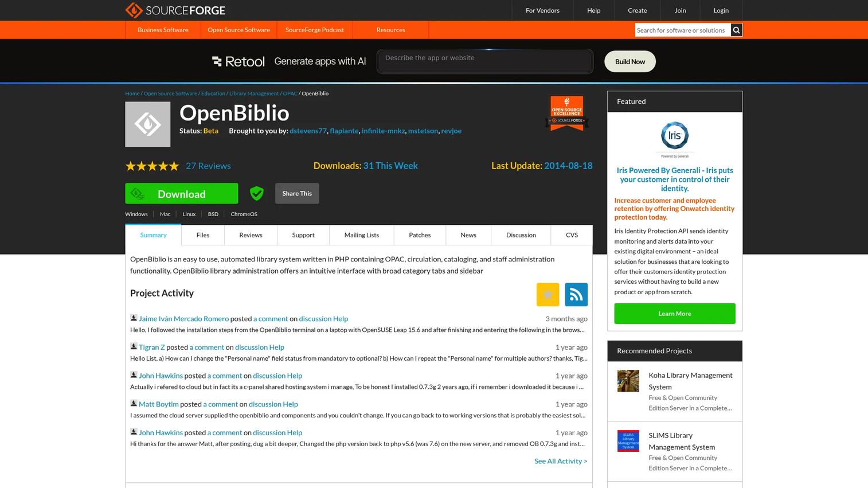Click the five-star rating
The width and height of the screenshot is (868, 488).
[153, 166]
